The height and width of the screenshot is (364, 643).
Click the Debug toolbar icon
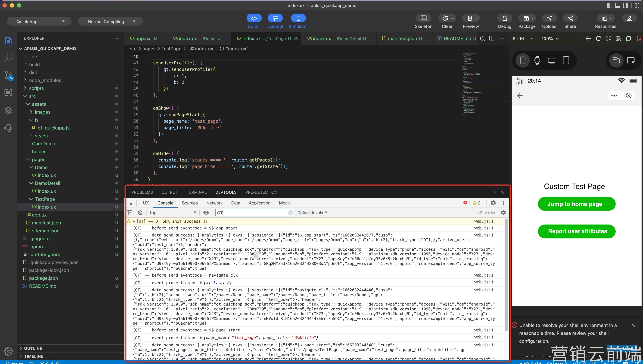[504, 18]
